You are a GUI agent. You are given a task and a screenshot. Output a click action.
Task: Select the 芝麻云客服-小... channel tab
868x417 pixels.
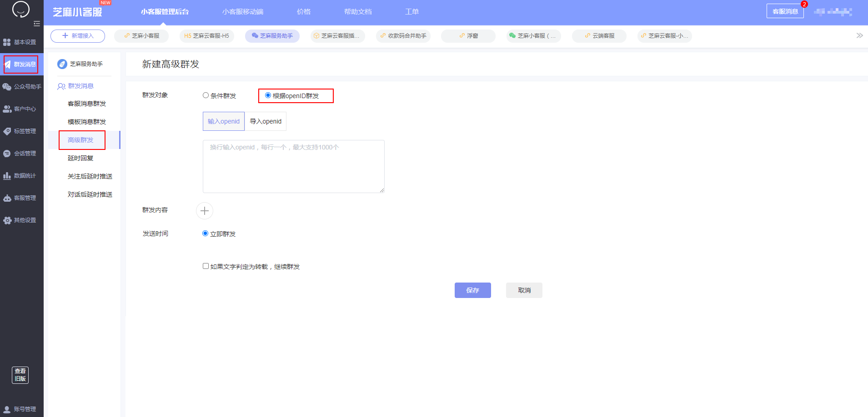tap(665, 36)
